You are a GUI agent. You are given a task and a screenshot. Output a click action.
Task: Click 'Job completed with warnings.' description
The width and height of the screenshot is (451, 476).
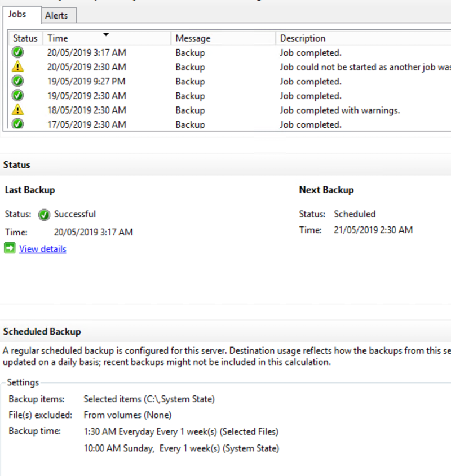point(340,110)
